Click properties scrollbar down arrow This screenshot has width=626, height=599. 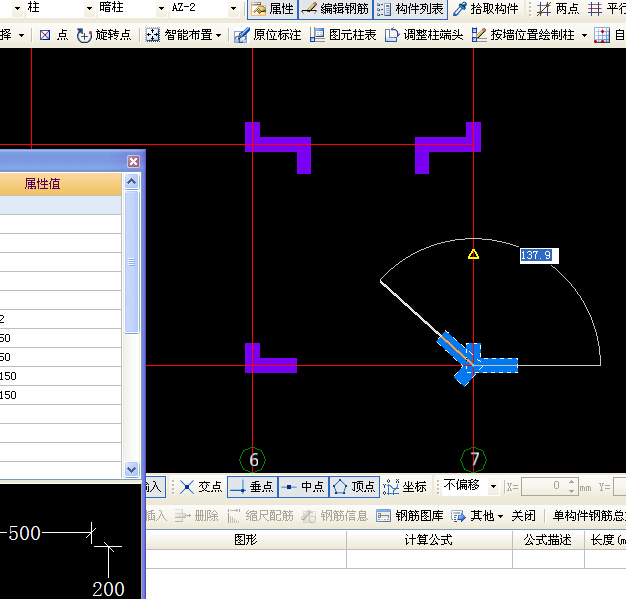click(131, 469)
